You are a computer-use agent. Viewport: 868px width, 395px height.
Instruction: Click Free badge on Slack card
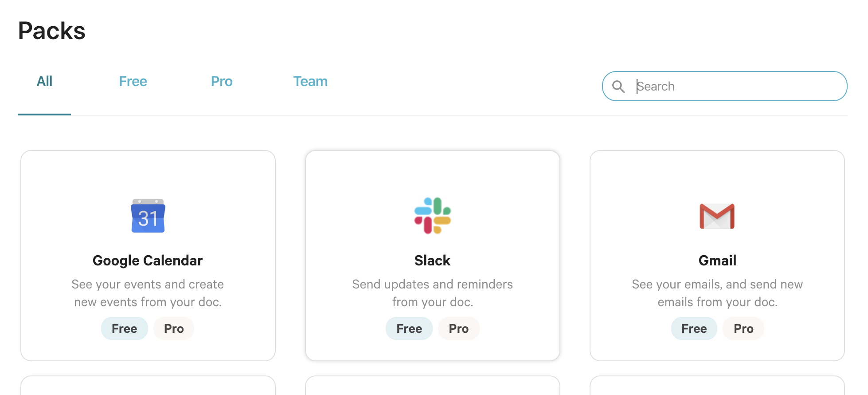tap(409, 329)
